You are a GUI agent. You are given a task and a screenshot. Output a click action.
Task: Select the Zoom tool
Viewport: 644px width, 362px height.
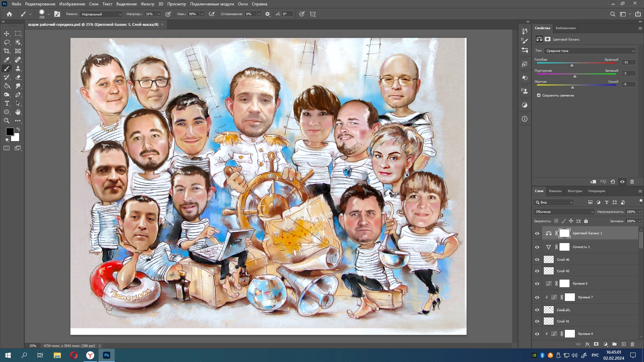click(x=7, y=121)
